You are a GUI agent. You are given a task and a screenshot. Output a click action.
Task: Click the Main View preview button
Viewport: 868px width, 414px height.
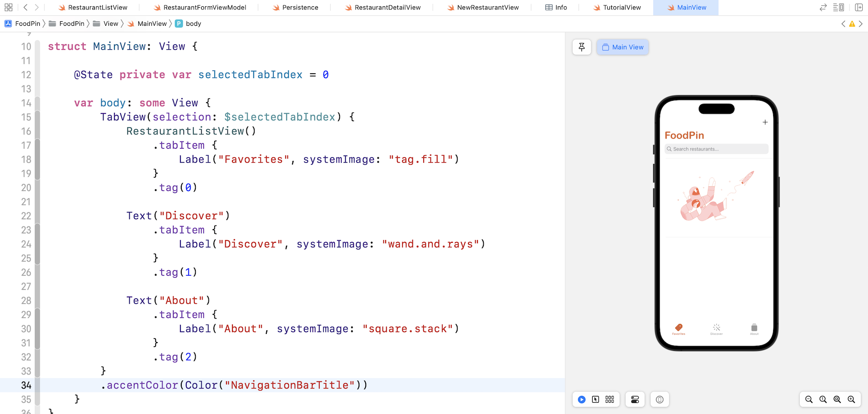tap(623, 47)
